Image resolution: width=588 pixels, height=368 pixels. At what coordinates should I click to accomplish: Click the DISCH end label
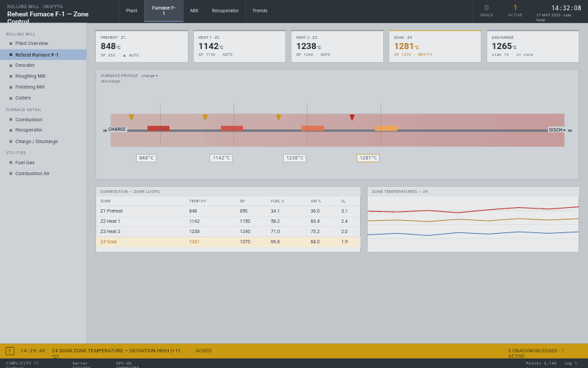pyautogui.click(x=557, y=130)
